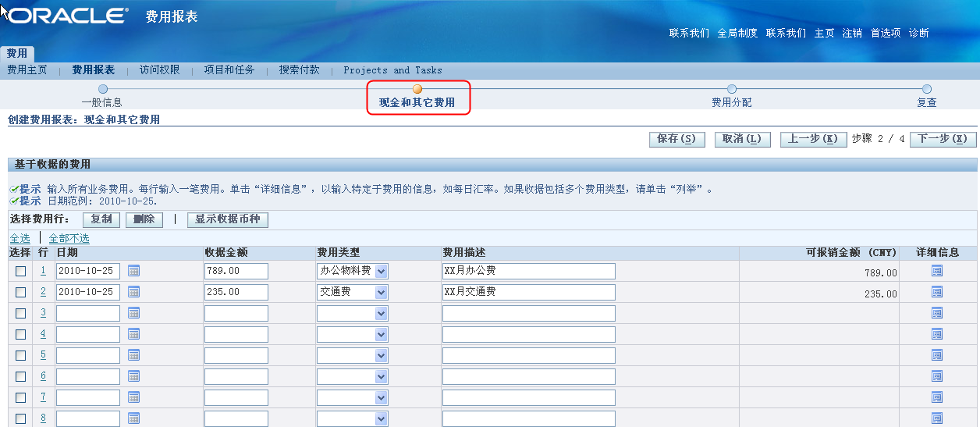
Task: Tick the checkbox for row 3
Action: pos(20,313)
